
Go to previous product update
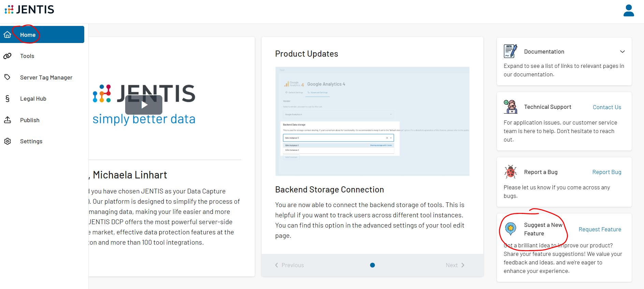290,265
